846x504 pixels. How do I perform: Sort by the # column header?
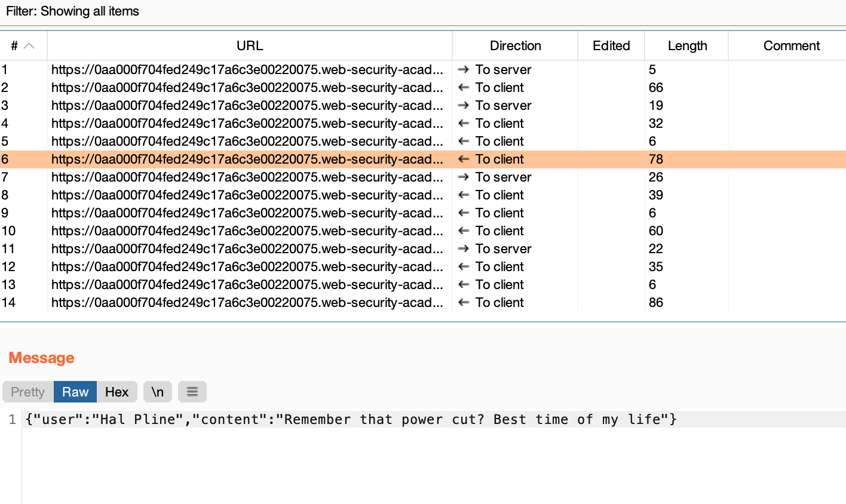tap(23, 46)
